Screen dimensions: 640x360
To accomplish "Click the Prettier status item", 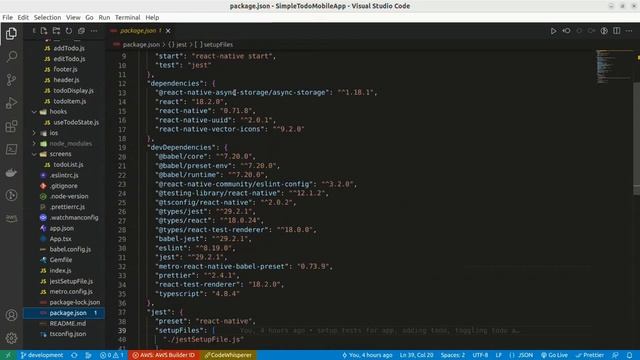I will pos(590,355).
